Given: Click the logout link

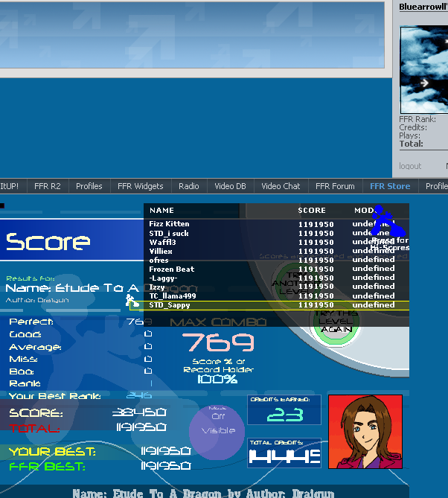Looking at the screenshot, I should (x=410, y=166).
